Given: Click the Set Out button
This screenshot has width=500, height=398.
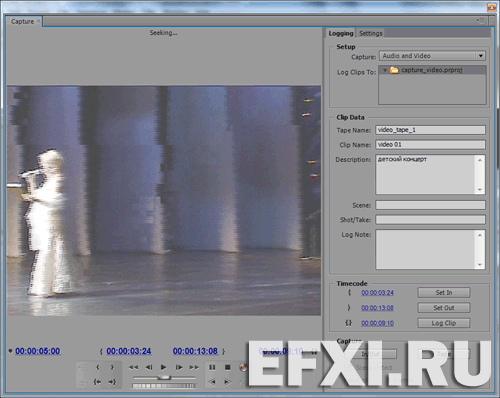Looking at the screenshot, I should pos(444,308).
